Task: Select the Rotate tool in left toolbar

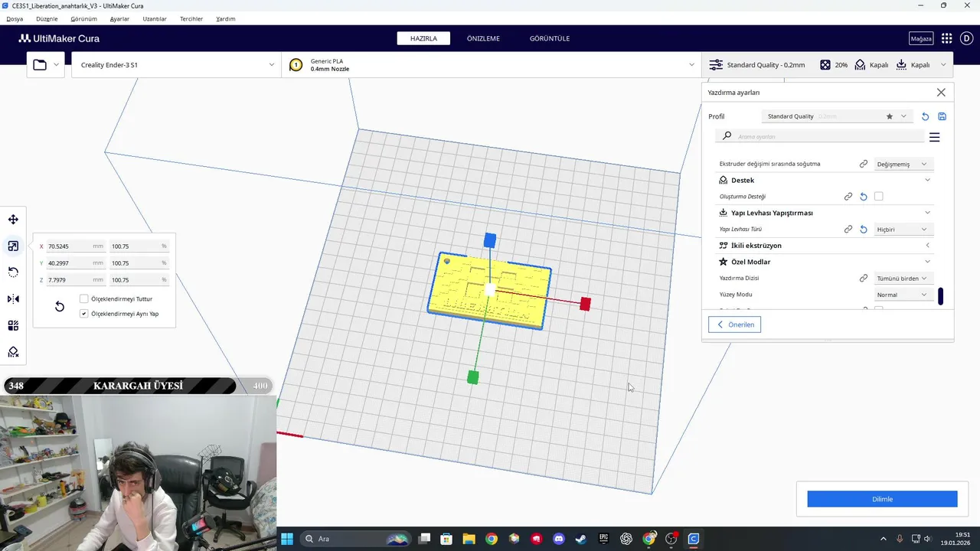Action: [x=13, y=272]
